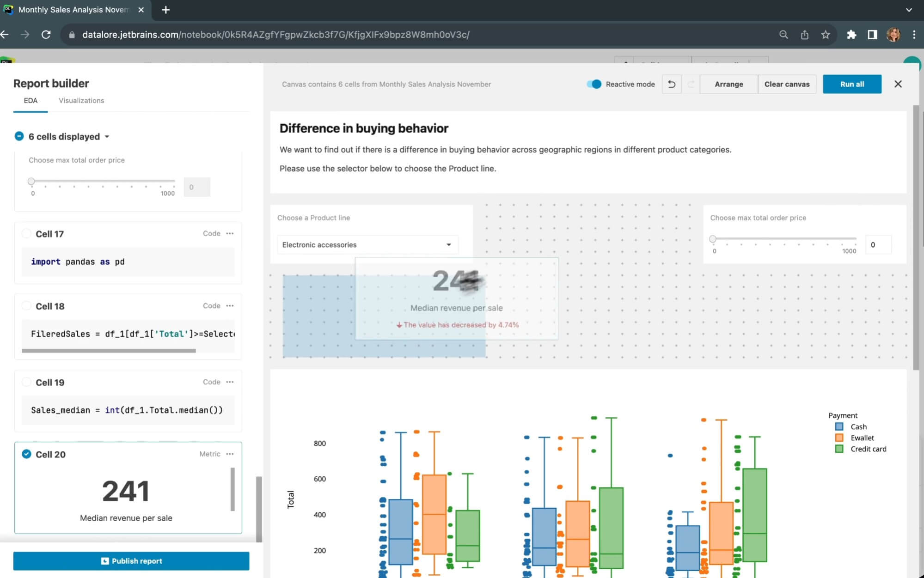The image size is (924, 578).
Task: Reload the browser page
Action: [x=46, y=35]
